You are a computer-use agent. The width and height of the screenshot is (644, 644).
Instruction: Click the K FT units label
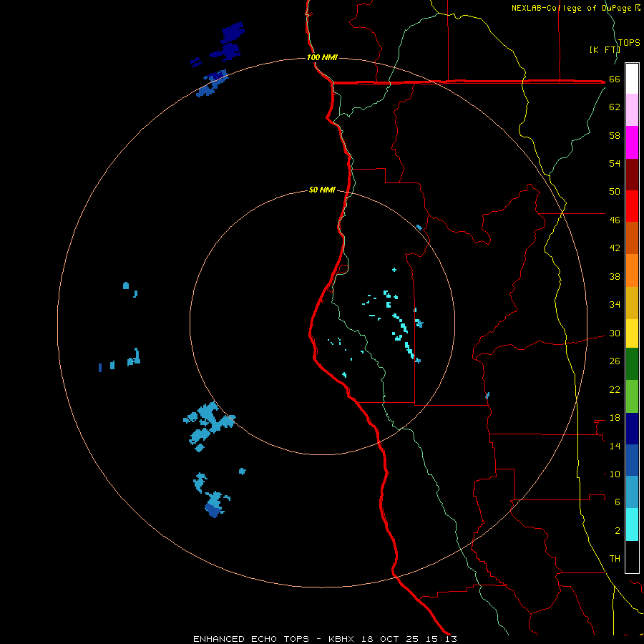coord(604,49)
